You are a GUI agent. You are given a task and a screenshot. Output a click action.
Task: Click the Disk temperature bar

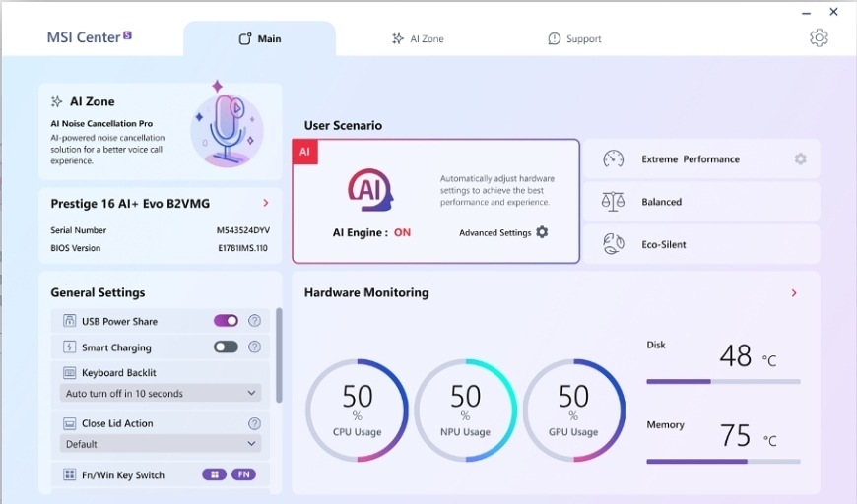[723, 382]
